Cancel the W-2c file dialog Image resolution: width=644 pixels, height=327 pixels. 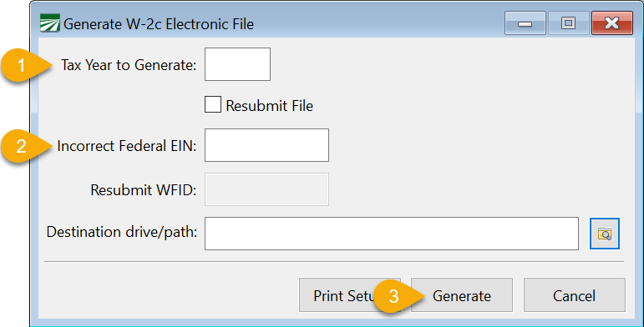(x=574, y=295)
